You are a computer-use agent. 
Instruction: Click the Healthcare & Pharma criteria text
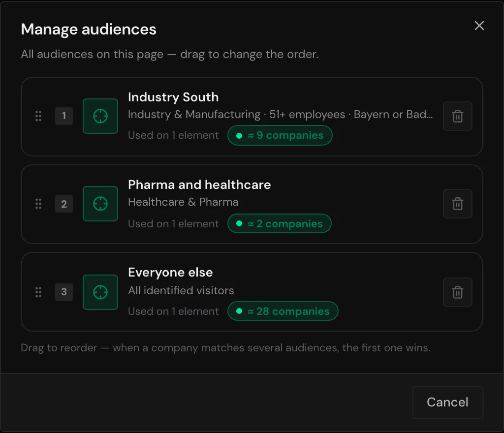tap(183, 202)
